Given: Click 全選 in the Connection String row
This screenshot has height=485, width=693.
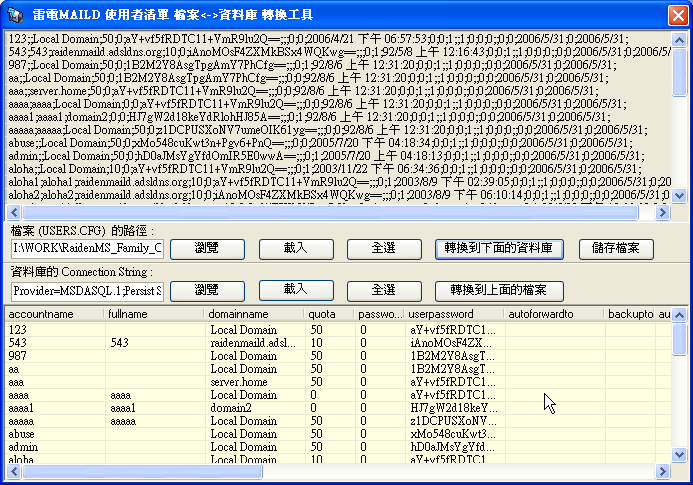Looking at the screenshot, I should 384,289.
